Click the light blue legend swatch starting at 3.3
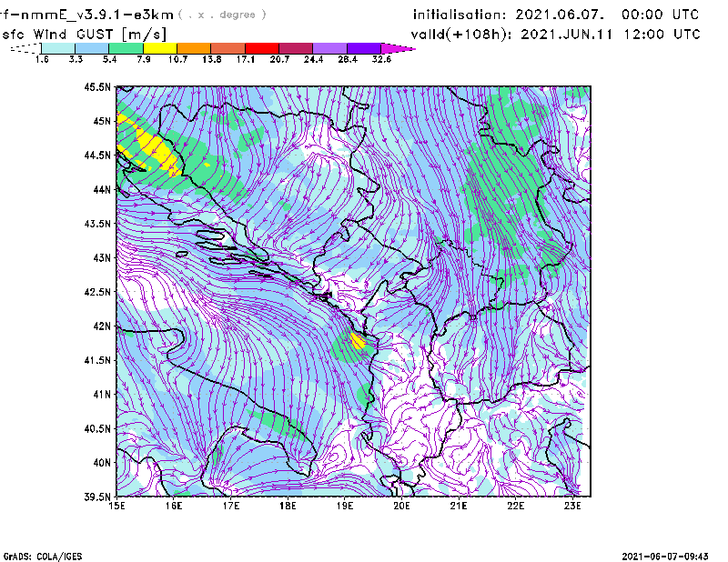The height and width of the screenshot is (562, 728). (x=92, y=48)
